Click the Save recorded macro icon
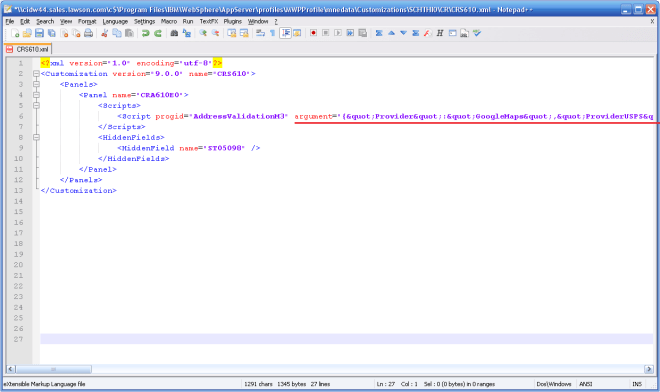Image resolution: width=660 pixels, height=392 pixels. pos(362,33)
